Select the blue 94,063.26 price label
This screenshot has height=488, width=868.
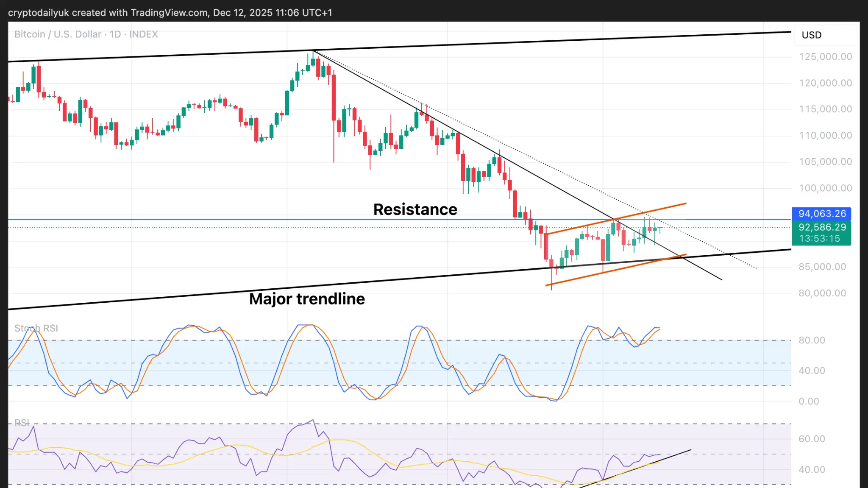[x=821, y=214]
